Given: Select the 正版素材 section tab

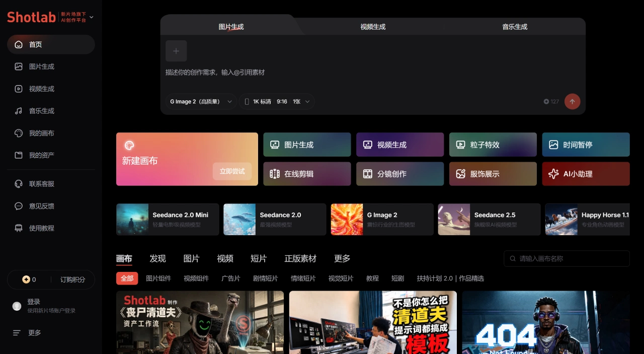Looking at the screenshot, I should coord(300,258).
